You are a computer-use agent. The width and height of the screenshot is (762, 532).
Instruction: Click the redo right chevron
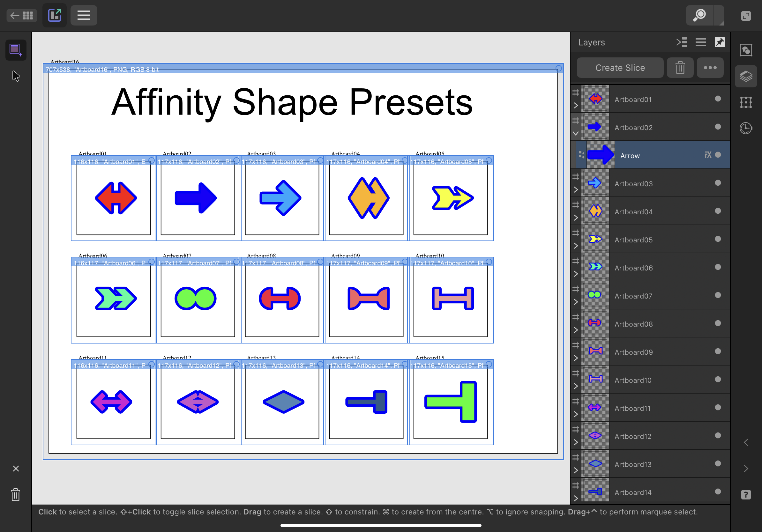(746, 468)
